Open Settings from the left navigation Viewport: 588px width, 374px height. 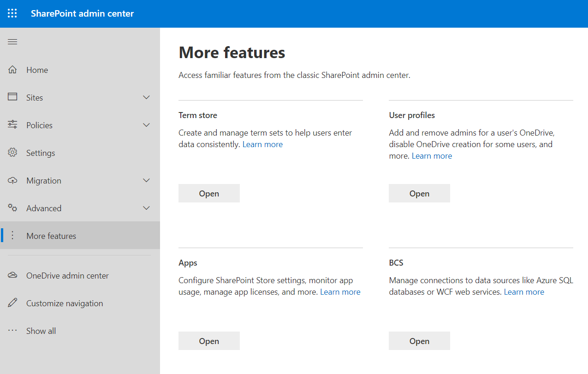80,153
